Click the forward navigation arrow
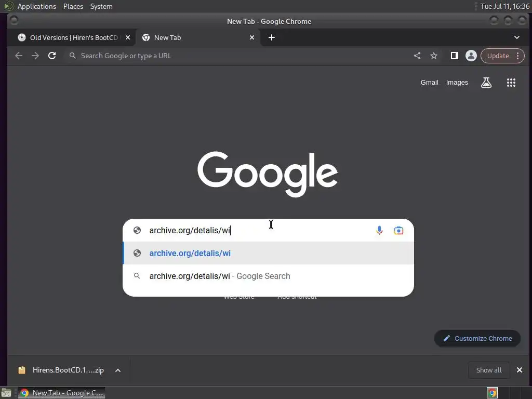Image resolution: width=532 pixels, height=399 pixels. [x=35, y=56]
